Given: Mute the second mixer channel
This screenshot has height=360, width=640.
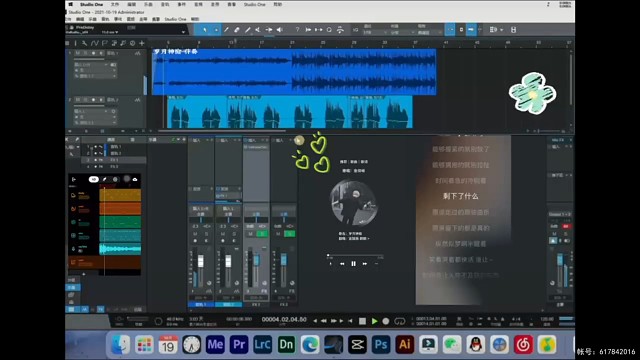Looking at the screenshot, I should 223,234.
